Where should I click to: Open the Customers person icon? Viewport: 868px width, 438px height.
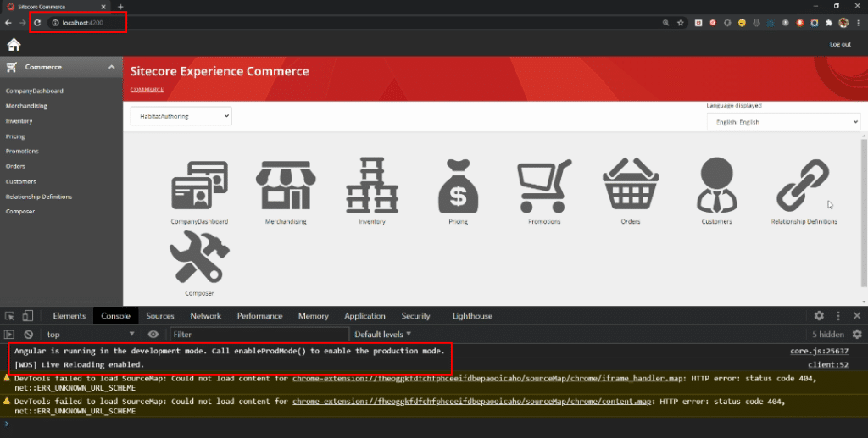(717, 186)
